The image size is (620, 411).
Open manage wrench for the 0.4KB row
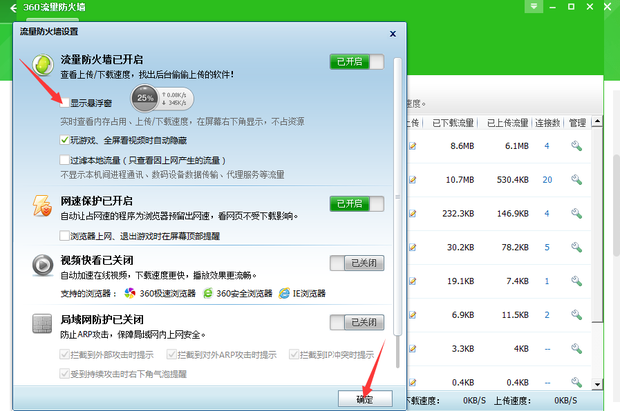click(577, 383)
